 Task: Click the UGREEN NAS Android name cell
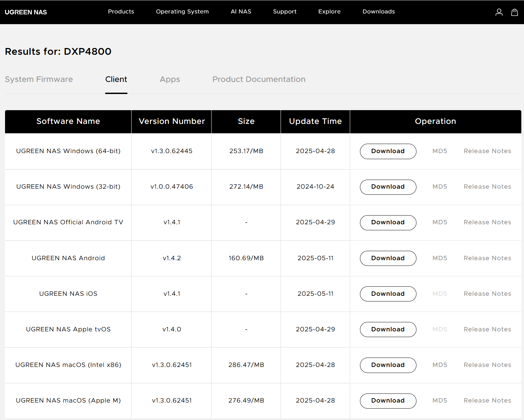tap(68, 258)
